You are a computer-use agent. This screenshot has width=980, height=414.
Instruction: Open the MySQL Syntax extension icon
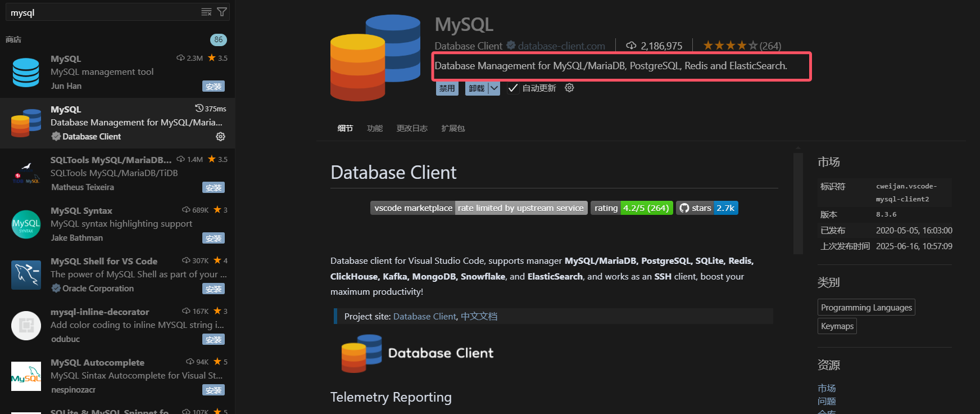coord(26,224)
